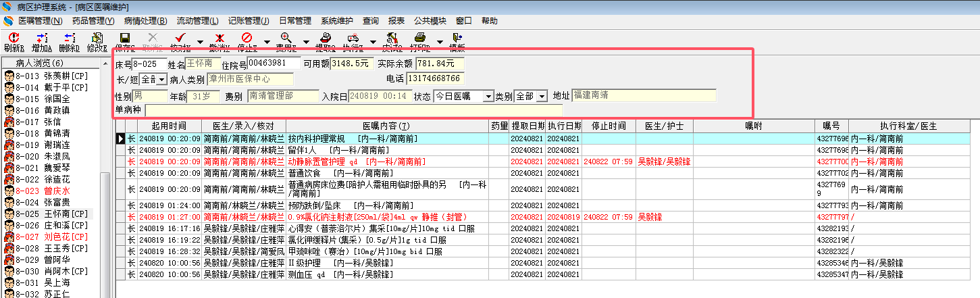The width and height of the screenshot is (980, 298).
Task: Open the 流动管理(L) menu
Action: pyautogui.click(x=198, y=21)
